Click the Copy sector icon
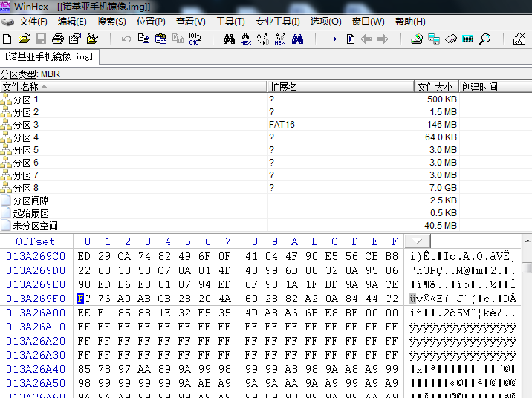 click(x=143, y=39)
